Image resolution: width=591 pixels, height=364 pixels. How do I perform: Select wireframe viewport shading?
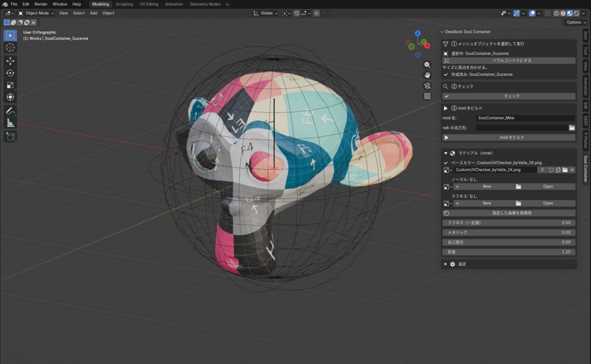[x=556, y=13]
